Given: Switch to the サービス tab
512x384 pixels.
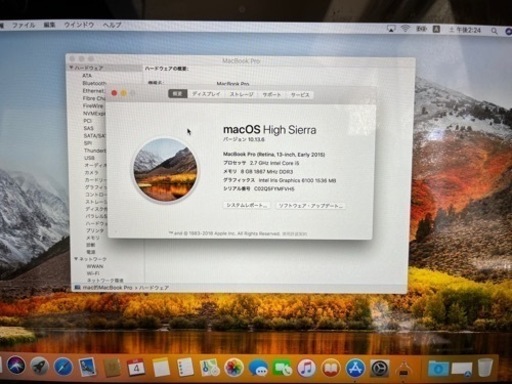Looking at the screenshot, I should coord(300,95).
